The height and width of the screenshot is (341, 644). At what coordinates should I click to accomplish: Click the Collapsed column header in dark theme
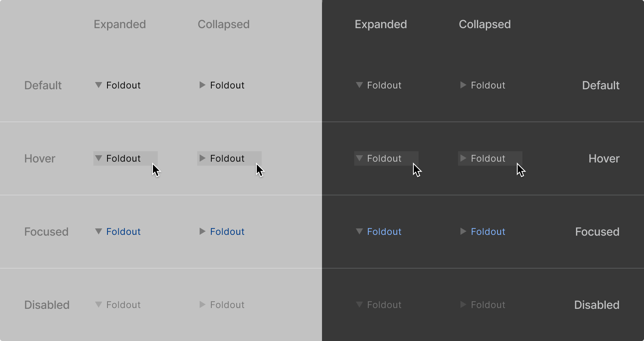click(485, 24)
